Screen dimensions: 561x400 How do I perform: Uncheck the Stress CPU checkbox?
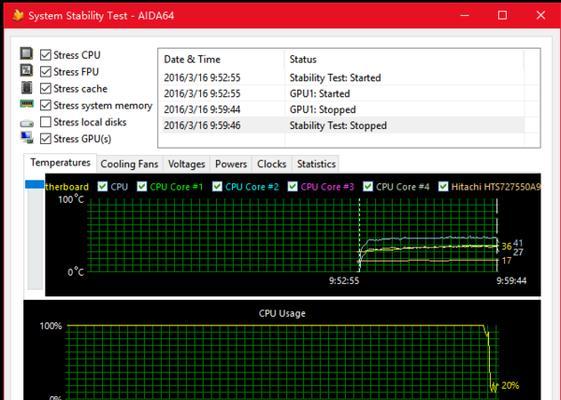click(45, 55)
